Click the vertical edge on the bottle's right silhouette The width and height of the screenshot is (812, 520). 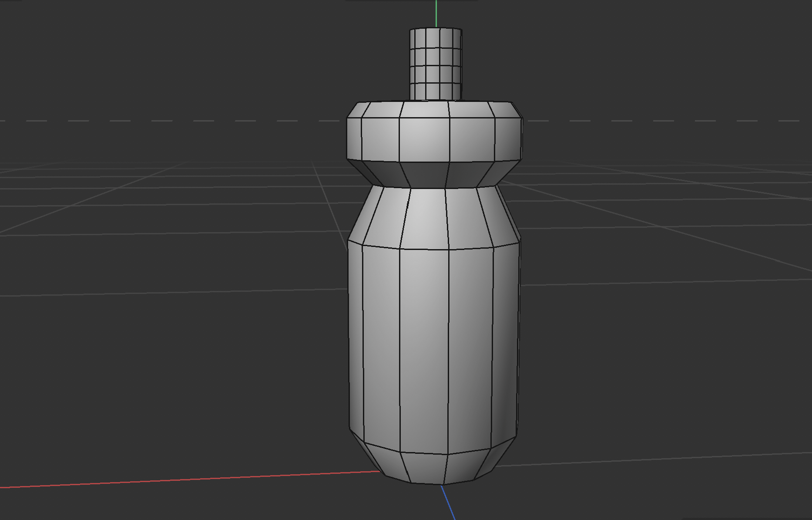click(519, 348)
